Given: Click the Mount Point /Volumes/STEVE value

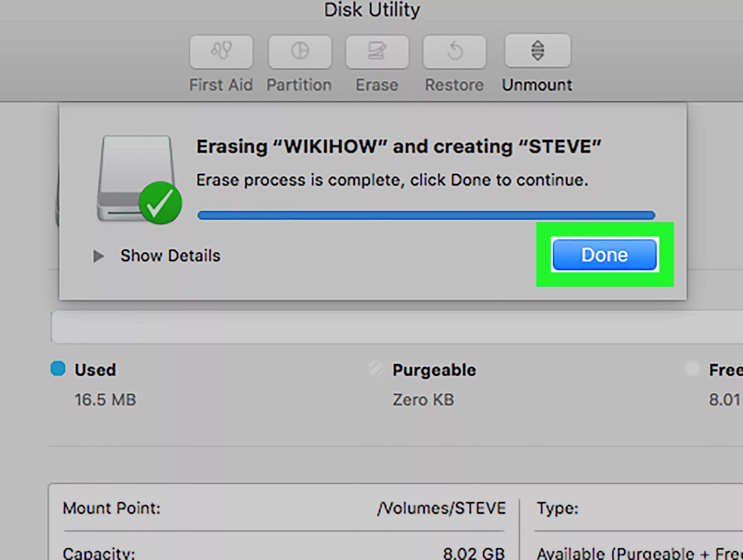Looking at the screenshot, I should click(x=441, y=508).
